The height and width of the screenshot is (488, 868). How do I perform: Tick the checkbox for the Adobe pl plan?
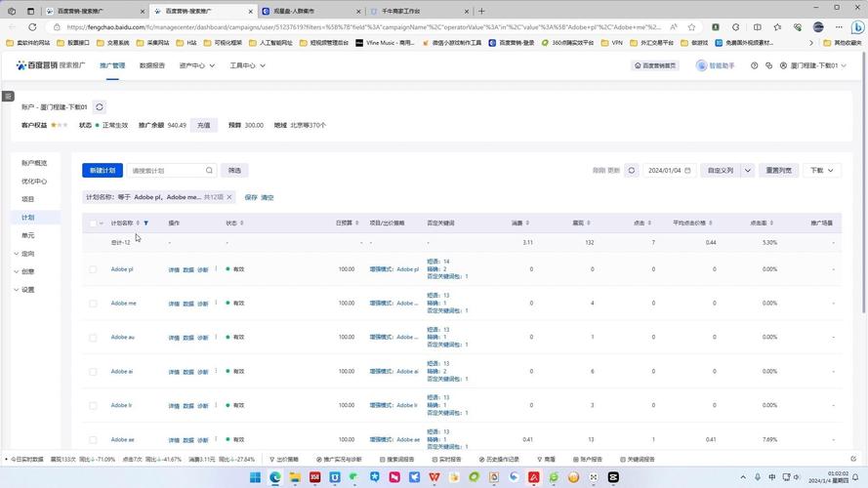[x=93, y=269]
